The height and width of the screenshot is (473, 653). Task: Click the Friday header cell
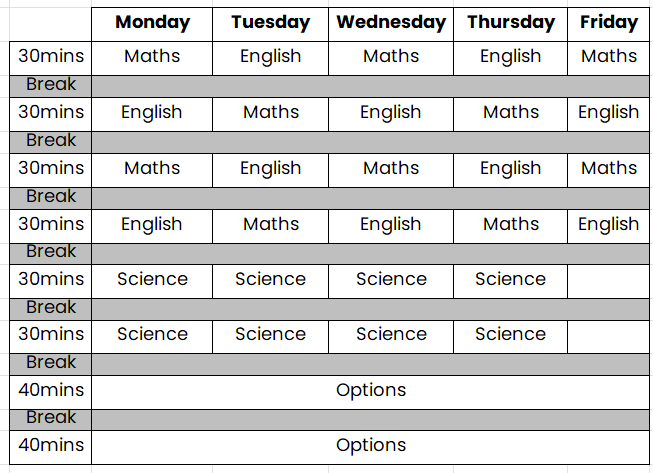pos(608,23)
